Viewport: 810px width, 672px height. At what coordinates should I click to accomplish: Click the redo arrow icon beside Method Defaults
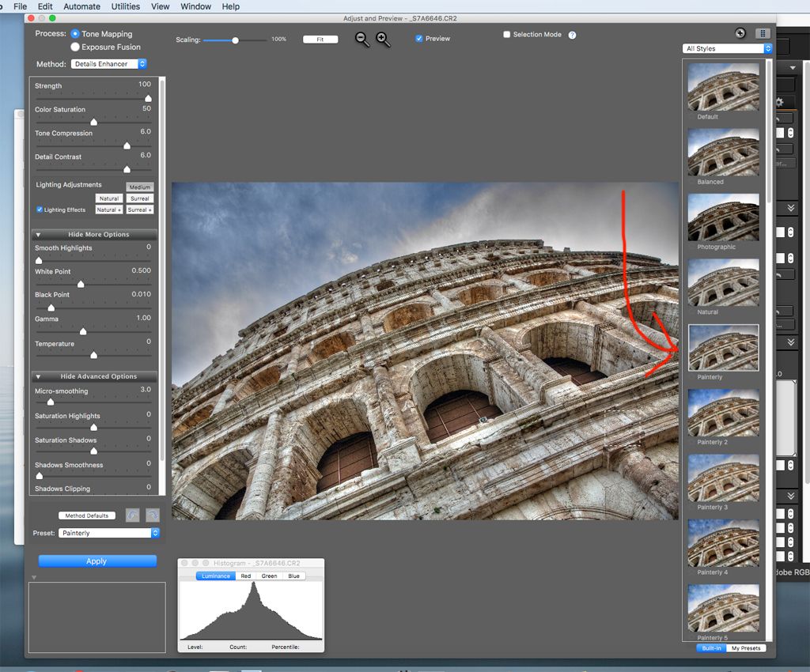(x=152, y=515)
